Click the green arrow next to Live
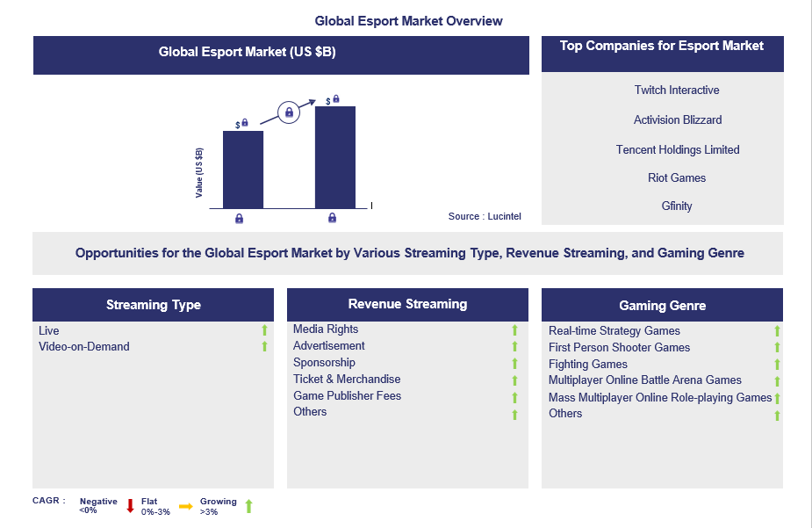This screenshot has width=812, height=528. point(263,330)
